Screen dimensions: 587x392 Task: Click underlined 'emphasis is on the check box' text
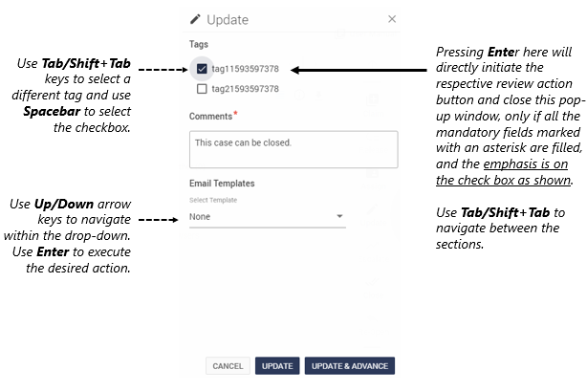point(504,172)
